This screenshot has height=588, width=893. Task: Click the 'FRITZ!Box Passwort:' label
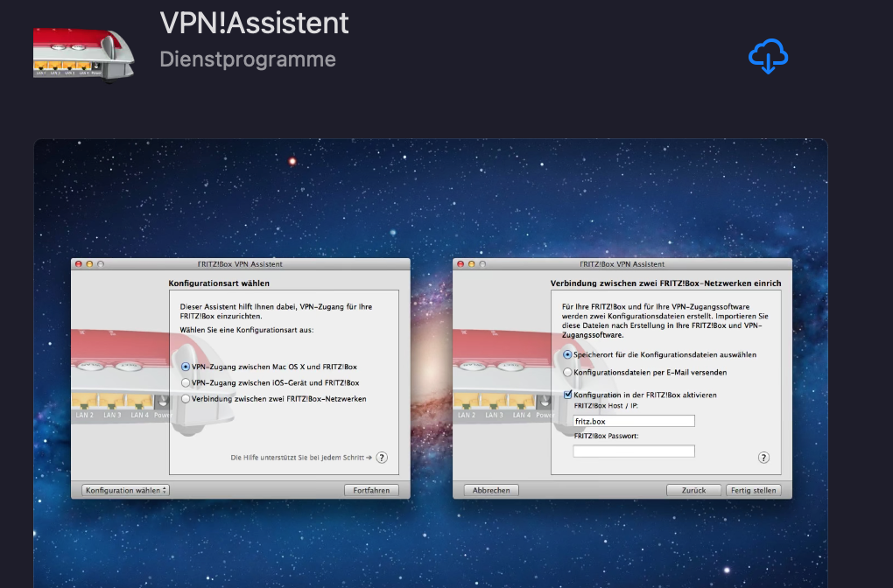tap(606, 436)
